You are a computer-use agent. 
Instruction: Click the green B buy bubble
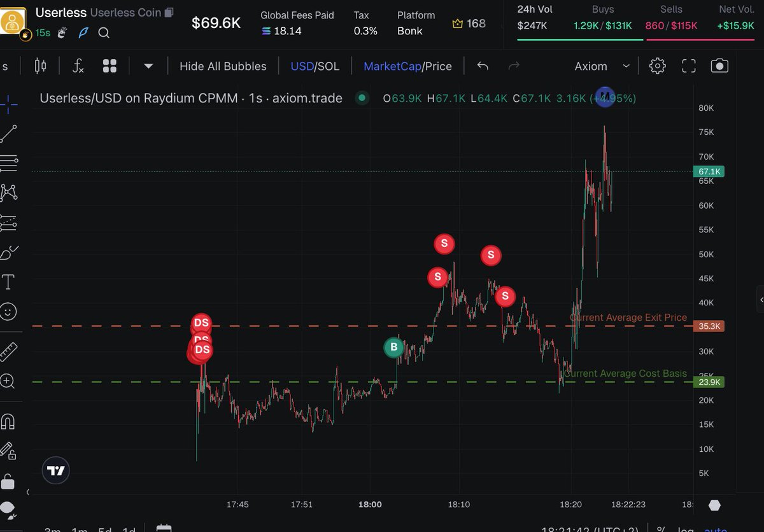(x=393, y=347)
